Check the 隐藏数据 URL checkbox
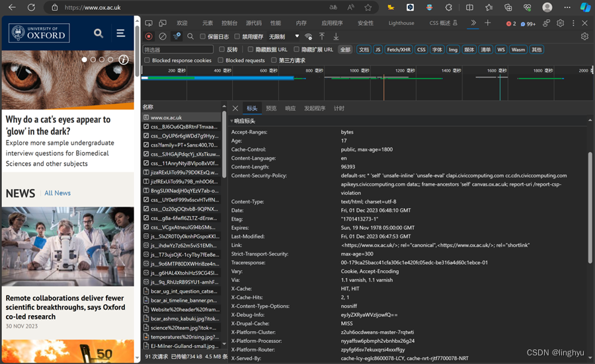The width and height of the screenshot is (595, 364). point(251,50)
